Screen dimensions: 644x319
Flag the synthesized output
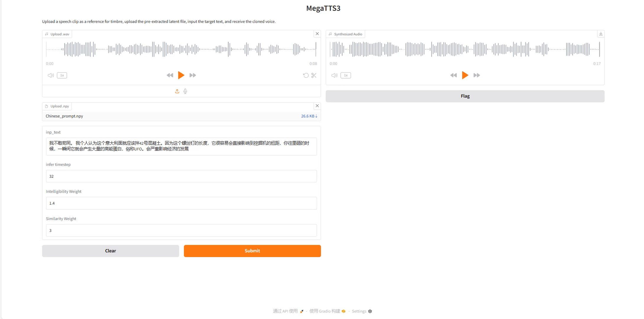click(465, 96)
